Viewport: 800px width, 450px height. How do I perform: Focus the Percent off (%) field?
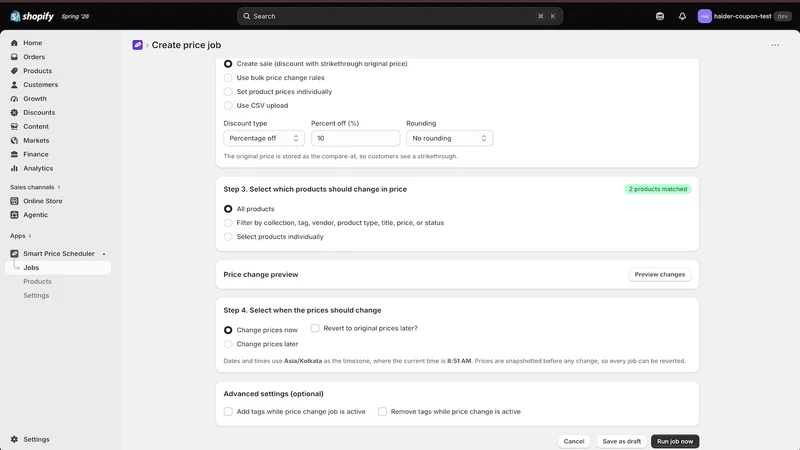tap(356, 138)
